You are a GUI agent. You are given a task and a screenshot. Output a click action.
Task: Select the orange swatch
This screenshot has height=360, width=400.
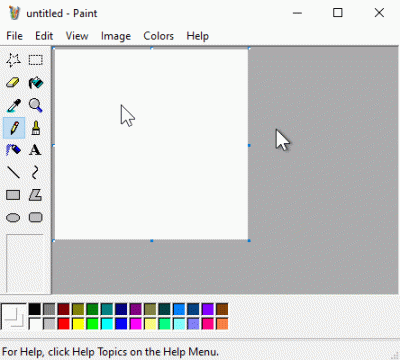click(x=222, y=324)
